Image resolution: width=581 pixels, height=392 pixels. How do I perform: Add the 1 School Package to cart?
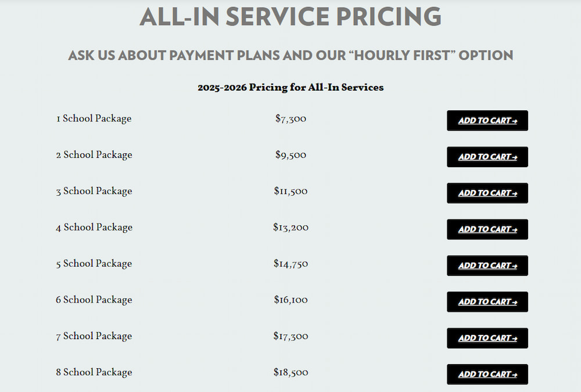(487, 120)
